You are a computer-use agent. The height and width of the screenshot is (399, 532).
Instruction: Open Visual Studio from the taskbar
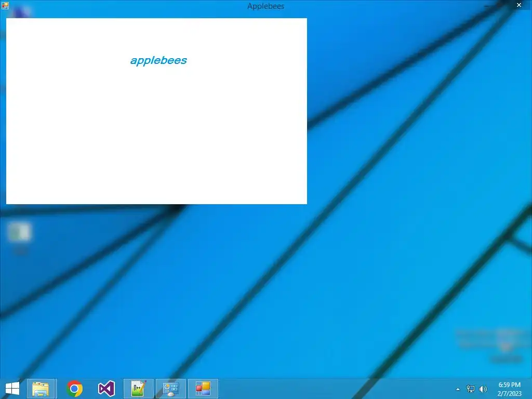click(x=107, y=389)
